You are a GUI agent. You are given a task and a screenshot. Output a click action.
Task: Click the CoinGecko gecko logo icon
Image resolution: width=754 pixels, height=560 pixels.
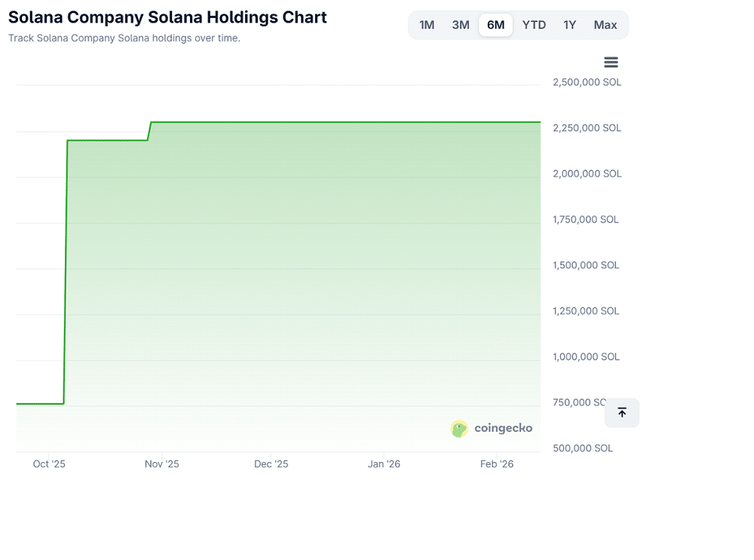pyautogui.click(x=459, y=429)
